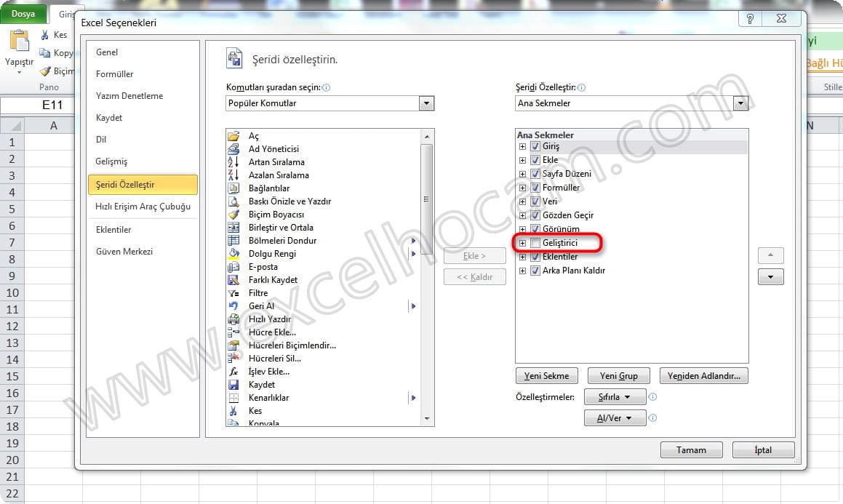
Task: Uncheck the Eklentiler tab checkbox
Action: tap(535, 257)
